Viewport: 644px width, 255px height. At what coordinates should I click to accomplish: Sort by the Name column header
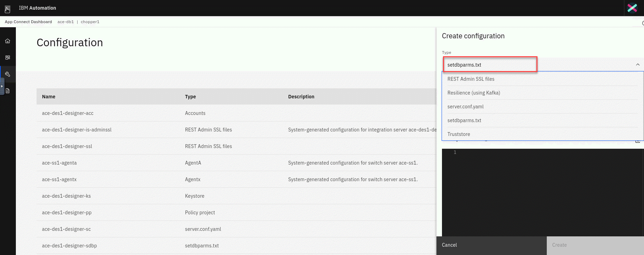click(49, 97)
